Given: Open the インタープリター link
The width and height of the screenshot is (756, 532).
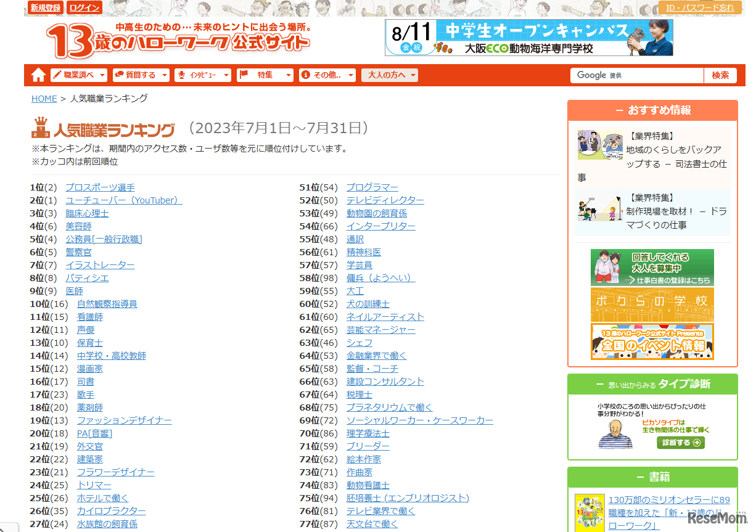Looking at the screenshot, I should click(x=381, y=226).
